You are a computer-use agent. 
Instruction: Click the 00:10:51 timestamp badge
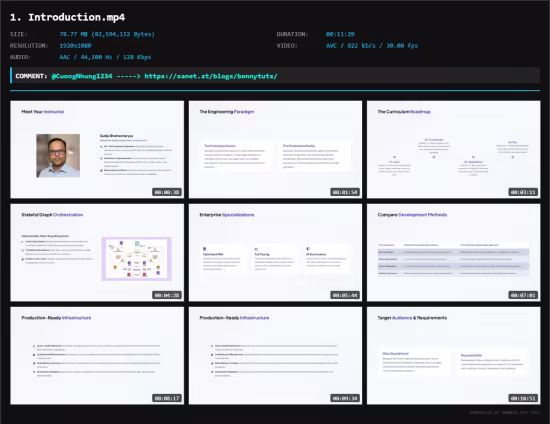[523, 398]
